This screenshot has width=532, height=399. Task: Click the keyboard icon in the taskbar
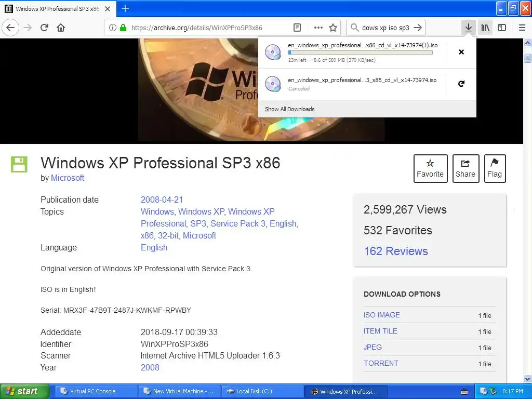[x=464, y=392]
